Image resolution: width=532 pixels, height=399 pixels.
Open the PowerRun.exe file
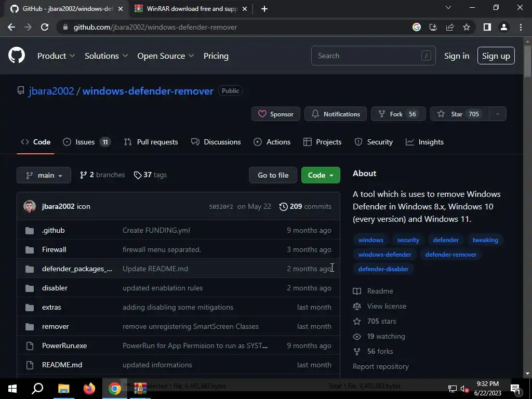pyautogui.click(x=64, y=345)
